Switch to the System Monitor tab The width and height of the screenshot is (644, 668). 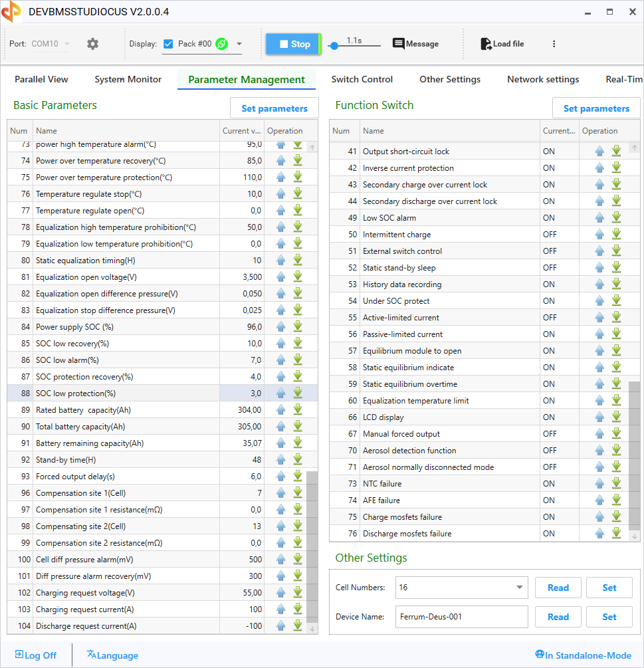[x=128, y=79]
